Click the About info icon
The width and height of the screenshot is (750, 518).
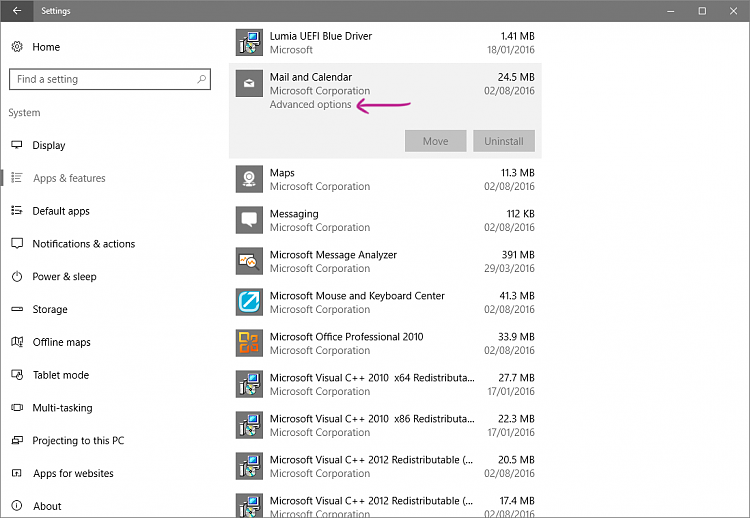point(17,506)
